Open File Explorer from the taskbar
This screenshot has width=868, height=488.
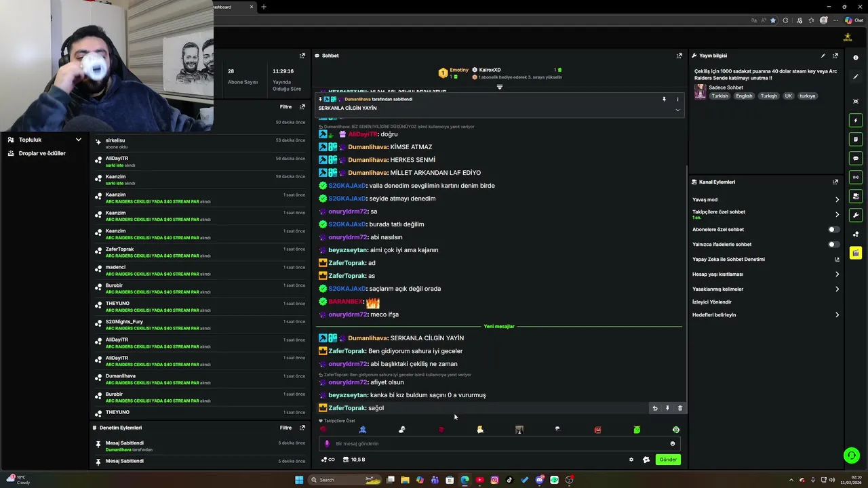(x=405, y=480)
